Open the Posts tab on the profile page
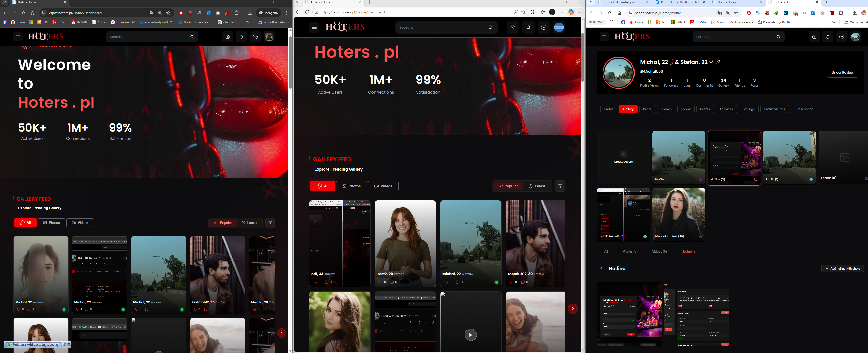This screenshot has height=353, width=868. click(647, 109)
